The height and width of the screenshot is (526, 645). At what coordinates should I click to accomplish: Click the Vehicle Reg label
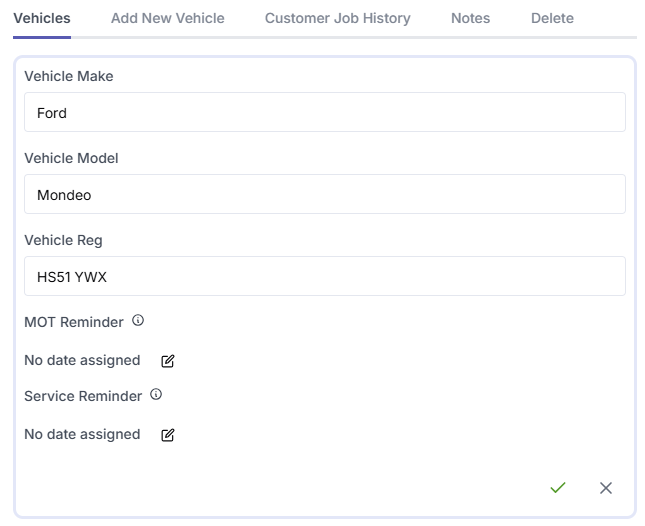pos(63,240)
